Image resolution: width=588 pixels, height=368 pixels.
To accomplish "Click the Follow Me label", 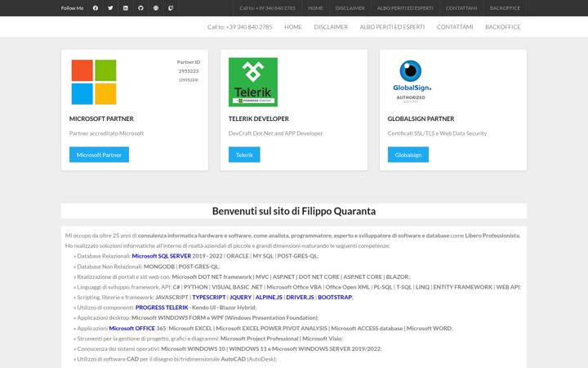I will pyautogui.click(x=73, y=8).
